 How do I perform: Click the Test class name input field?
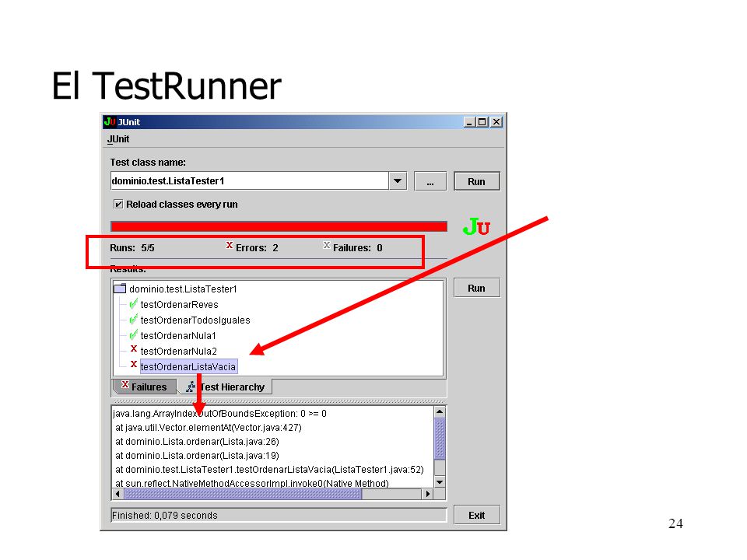[x=250, y=181]
